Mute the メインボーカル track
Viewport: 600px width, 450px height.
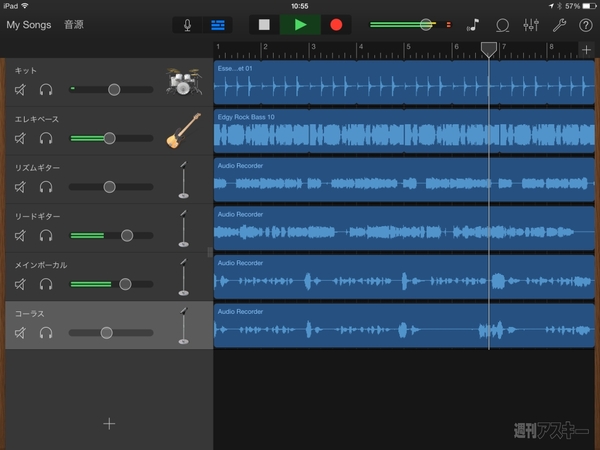click(21, 284)
